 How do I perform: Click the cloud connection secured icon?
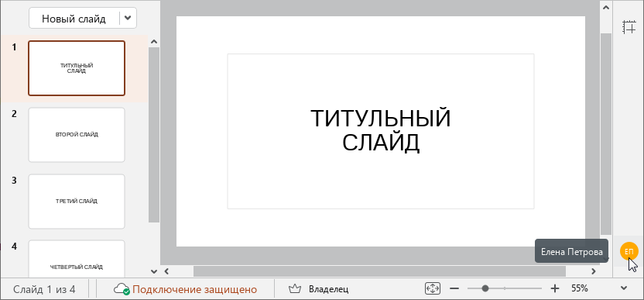pyautogui.click(x=122, y=289)
